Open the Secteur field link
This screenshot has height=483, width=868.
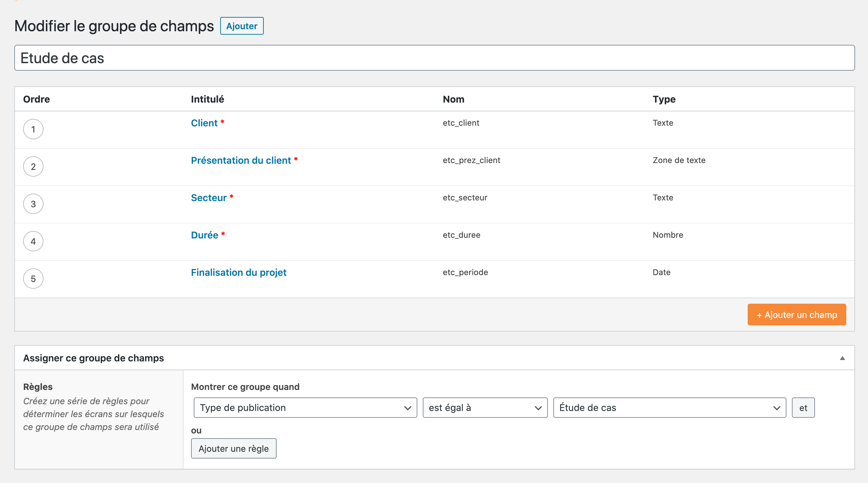click(x=209, y=198)
